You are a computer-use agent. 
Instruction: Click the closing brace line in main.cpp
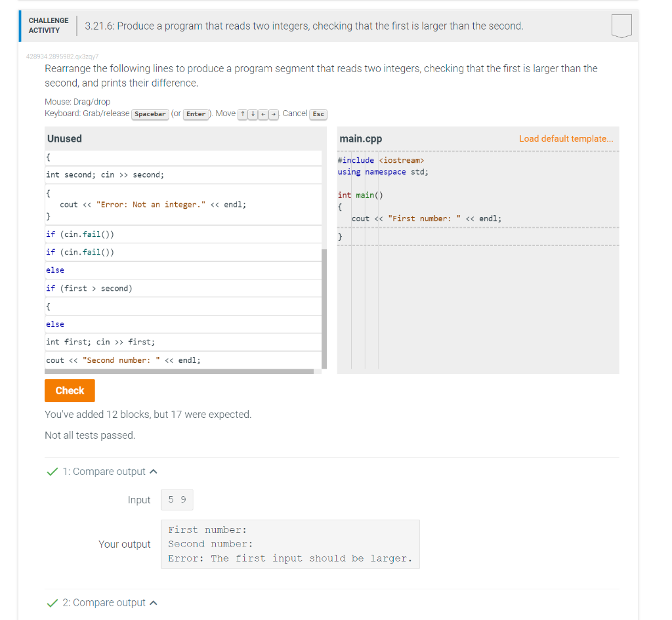(x=478, y=236)
